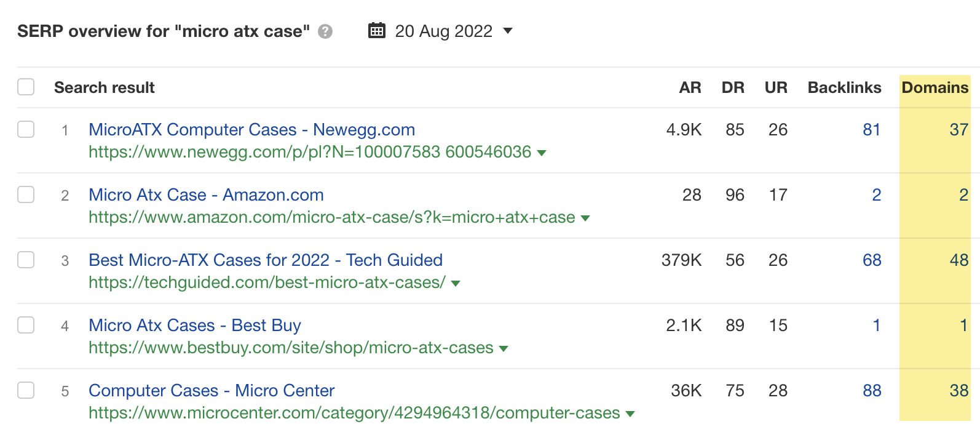Sort results by the DR column
The width and height of the screenshot is (980, 432).
click(732, 87)
